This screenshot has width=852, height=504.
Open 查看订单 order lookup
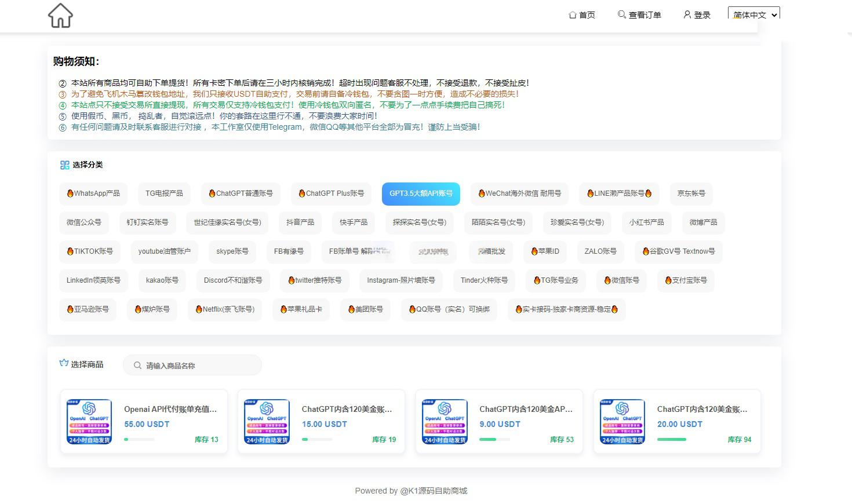(x=639, y=15)
